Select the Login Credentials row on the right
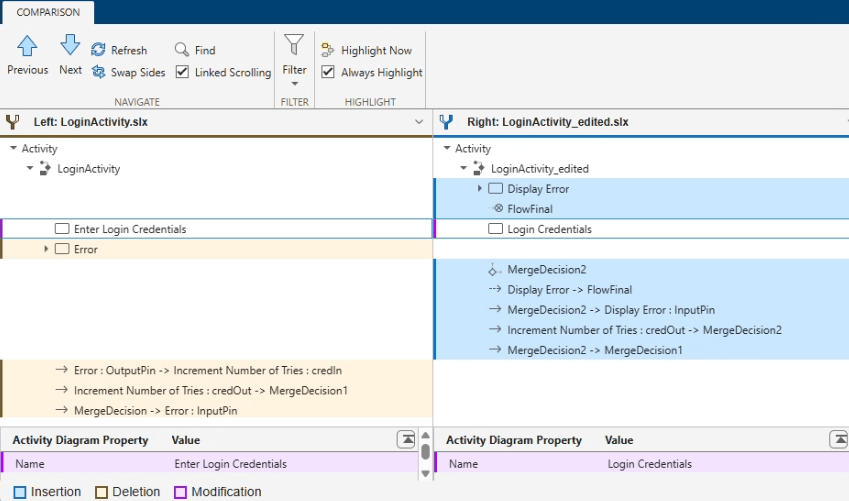 pyautogui.click(x=642, y=229)
